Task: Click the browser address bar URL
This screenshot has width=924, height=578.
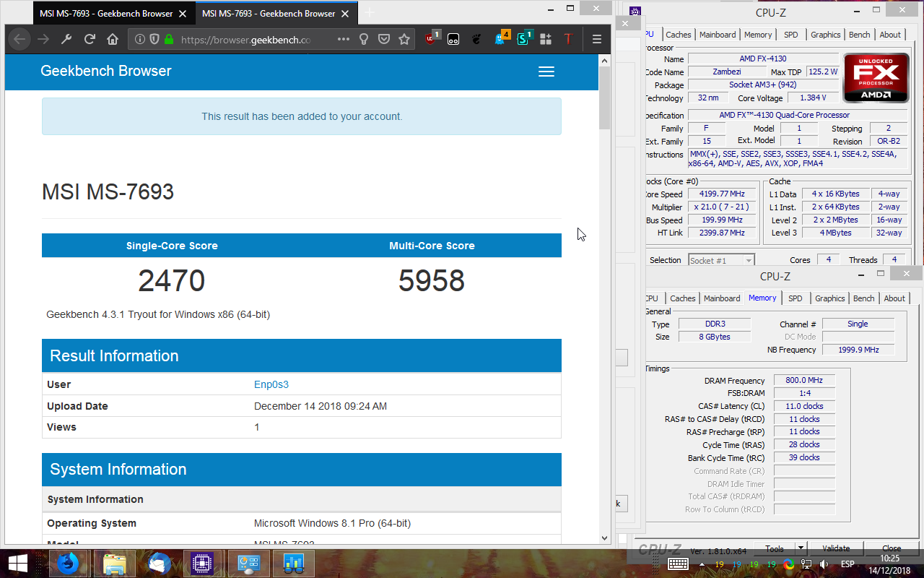Action: (245, 39)
